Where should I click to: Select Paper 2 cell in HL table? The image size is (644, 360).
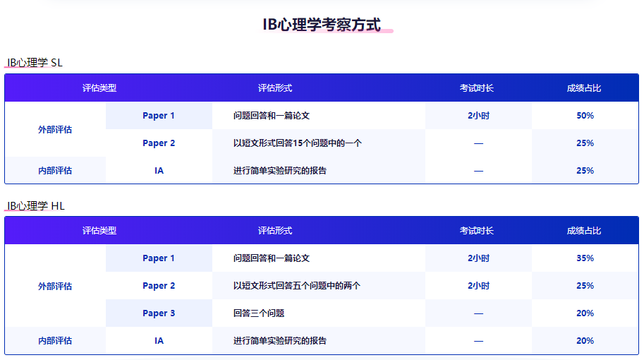pyautogui.click(x=159, y=286)
